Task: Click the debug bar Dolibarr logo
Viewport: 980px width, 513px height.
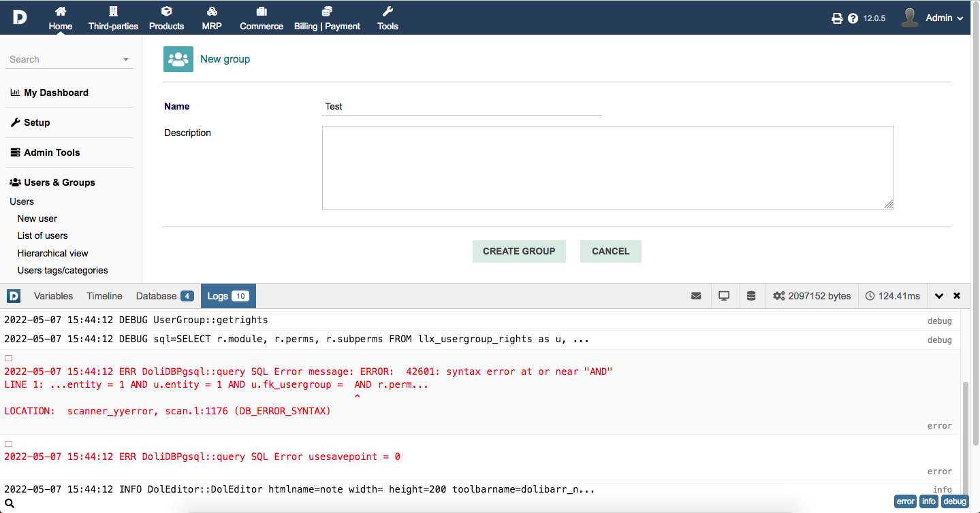Action: [x=14, y=296]
